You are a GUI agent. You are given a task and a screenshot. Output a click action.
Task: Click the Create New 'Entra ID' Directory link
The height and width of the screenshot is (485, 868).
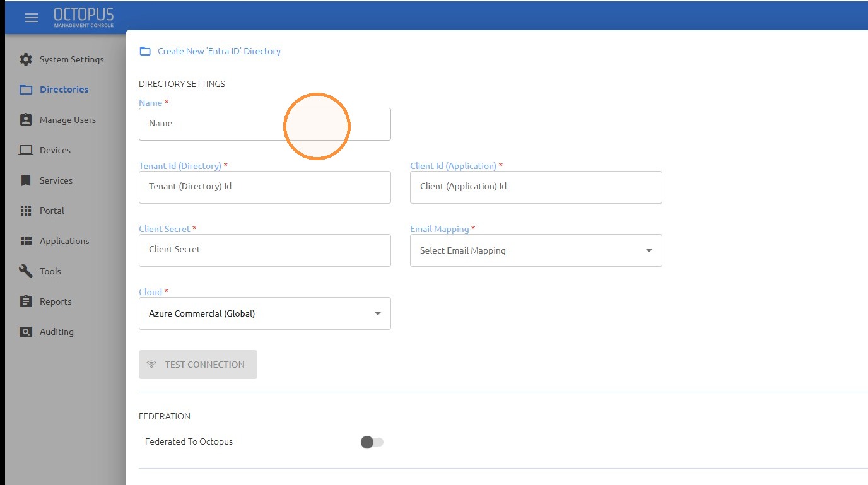coord(219,51)
